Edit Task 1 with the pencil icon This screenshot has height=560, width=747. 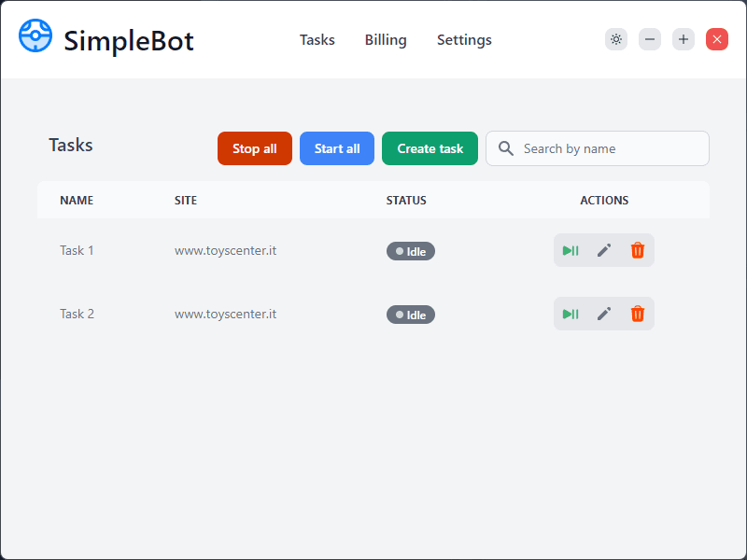point(604,250)
